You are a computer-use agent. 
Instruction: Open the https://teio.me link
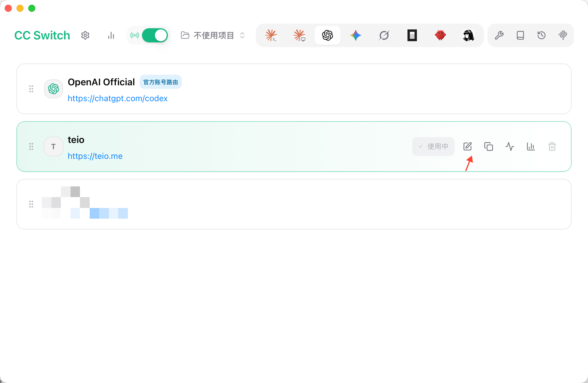95,156
